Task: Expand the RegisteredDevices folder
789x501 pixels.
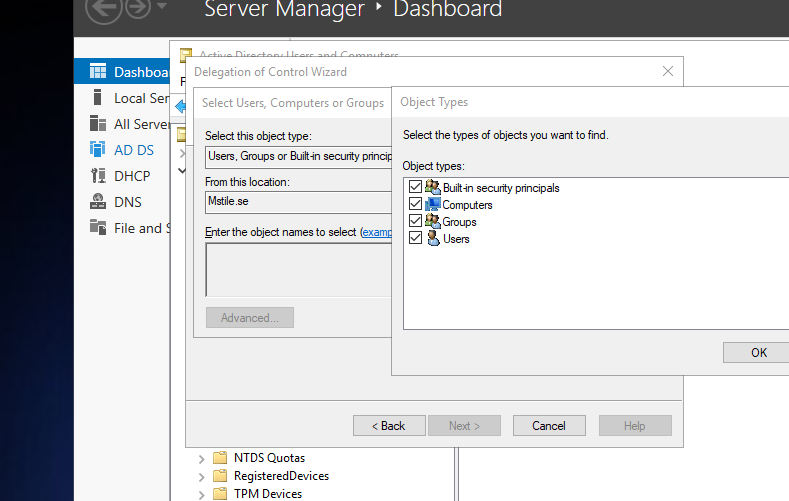Action: point(201,477)
